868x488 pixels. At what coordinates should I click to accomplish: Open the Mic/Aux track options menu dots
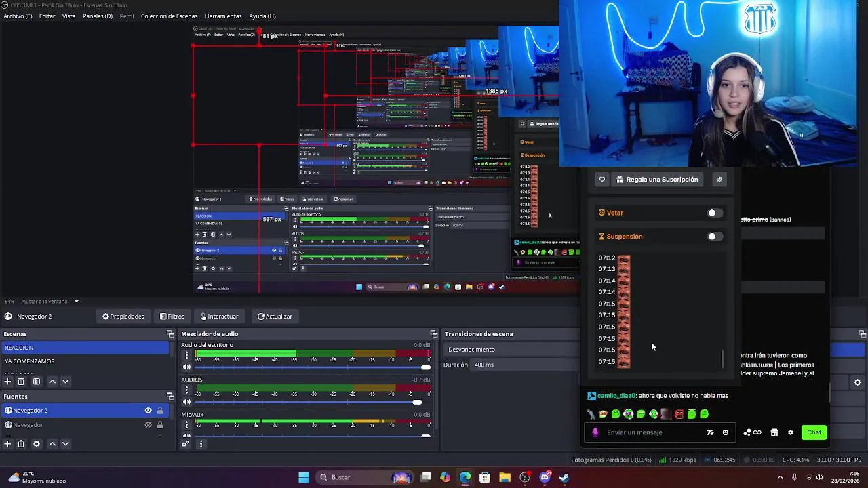click(x=187, y=425)
